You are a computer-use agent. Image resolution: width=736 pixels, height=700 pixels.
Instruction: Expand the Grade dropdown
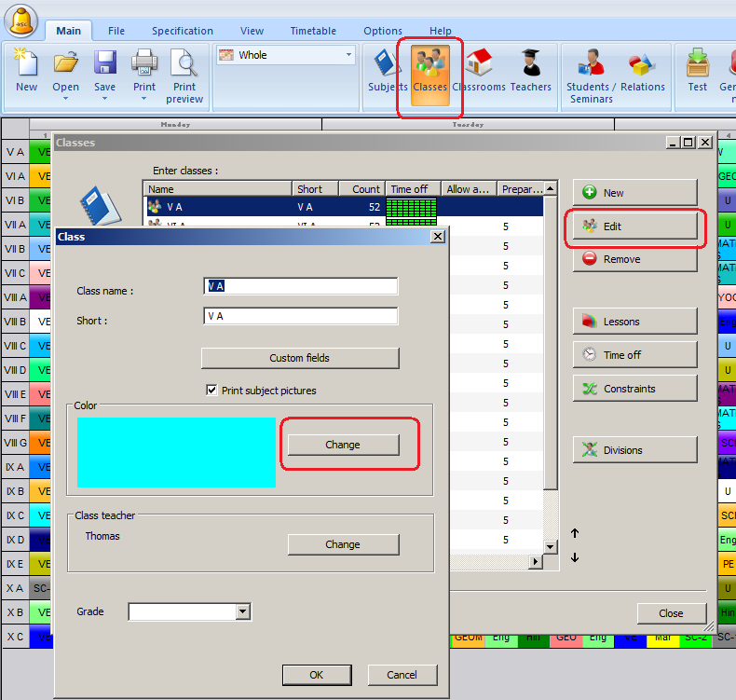[243, 612]
